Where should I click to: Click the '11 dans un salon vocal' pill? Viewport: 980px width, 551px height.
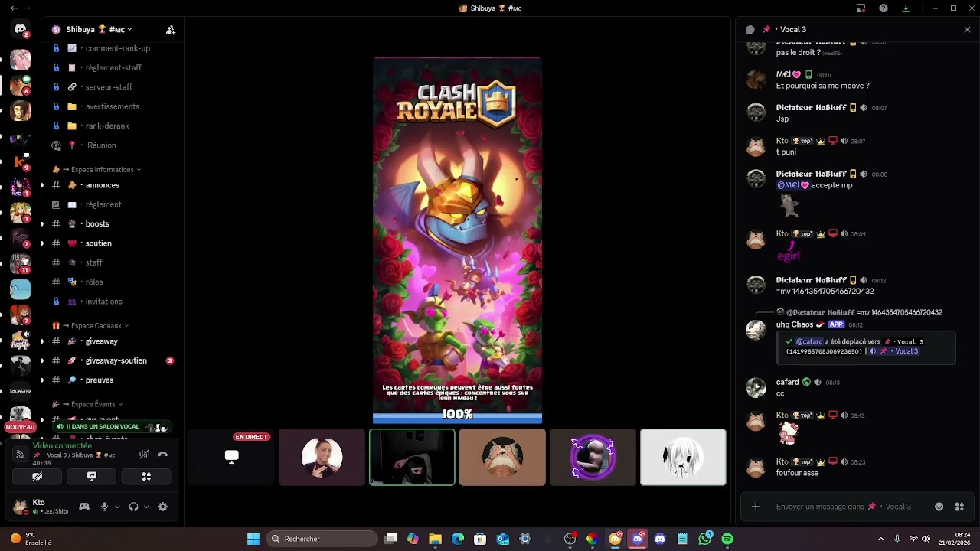(x=112, y=427)
